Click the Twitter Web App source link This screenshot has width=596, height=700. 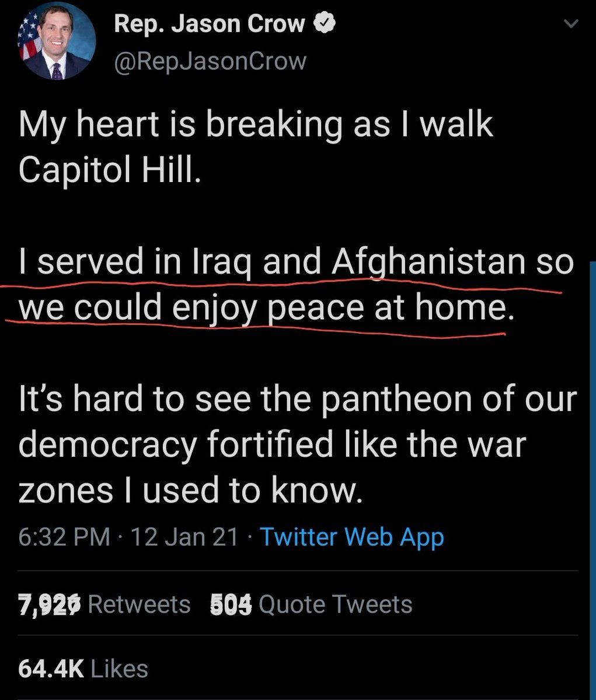351,537
